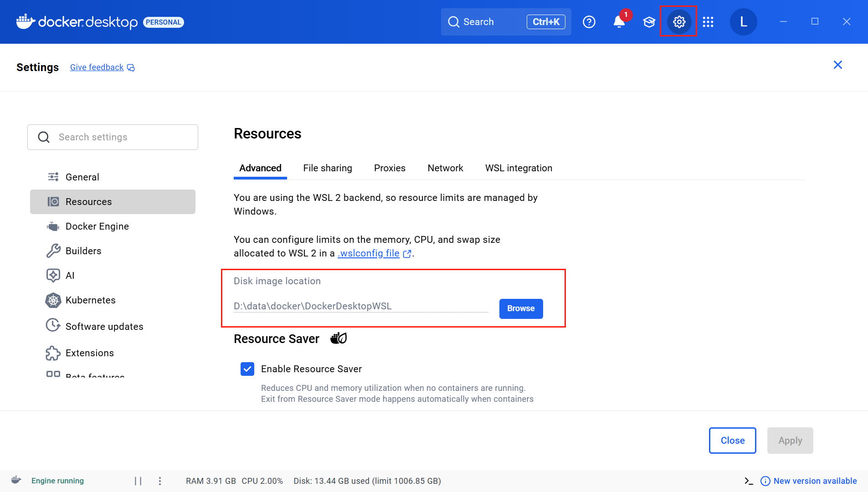Select General in the settings sidebar
Image resolution: width=868 pixels, height=492 pixels.
click(113, 177)
